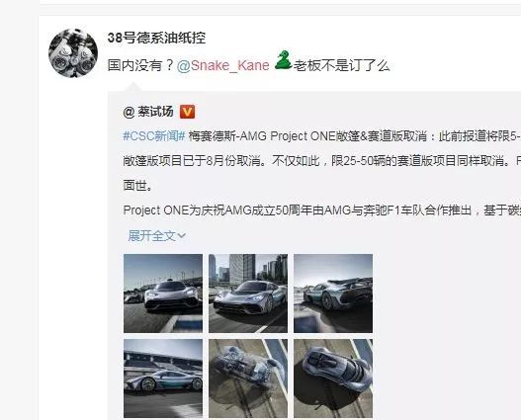Open username 38号德系油纸控 profile
The height and width of the screenshot is (420, 521).
pyautogui.click(x=156, y=38)
